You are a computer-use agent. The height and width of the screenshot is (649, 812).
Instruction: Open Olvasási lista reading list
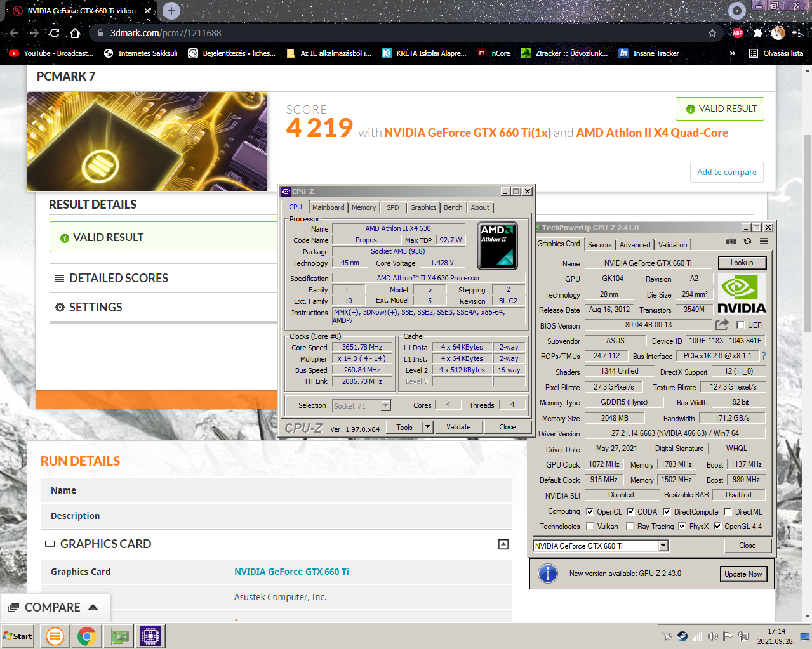[x=776, y=53]
